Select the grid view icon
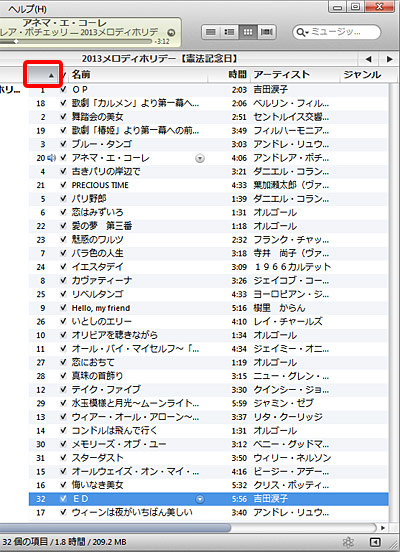 click(x=248, y=32)
